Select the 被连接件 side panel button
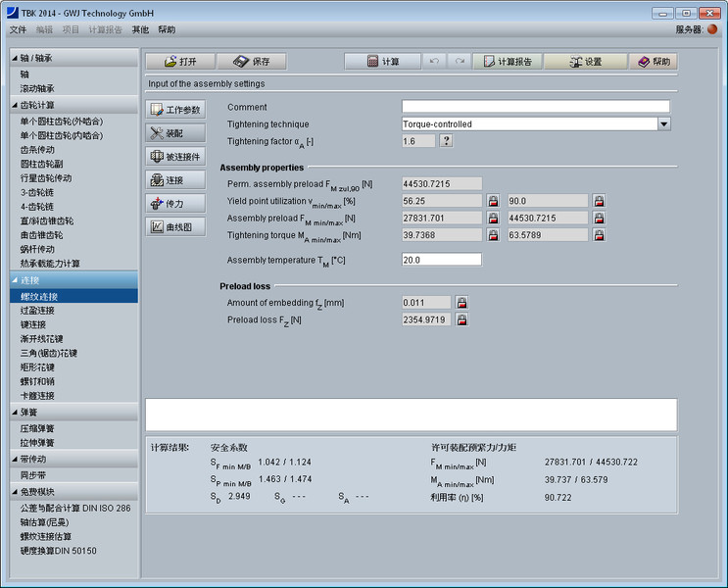Viewport: 728px width, 588px height. click(x=176, y=157)
